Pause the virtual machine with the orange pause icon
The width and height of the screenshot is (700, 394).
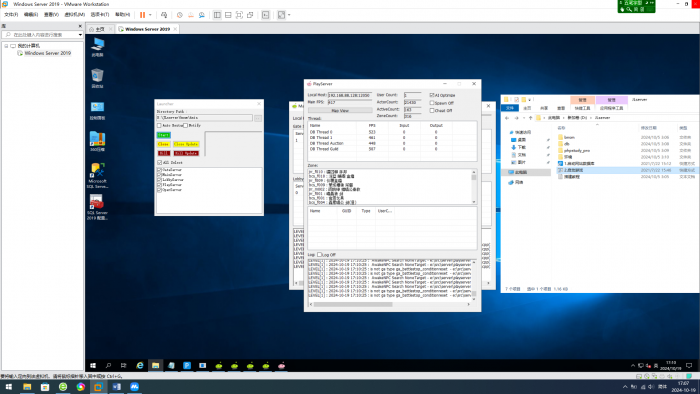pos(142,15)
